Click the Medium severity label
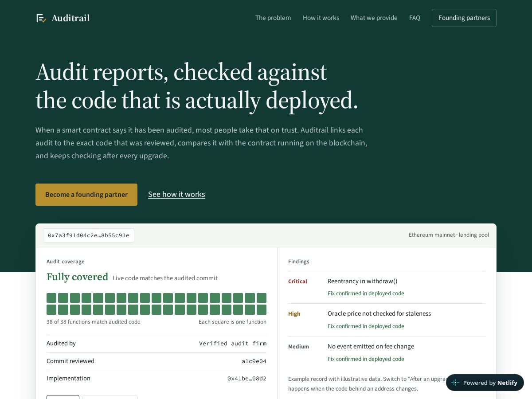The width and height of the screenshot is (532, 399). click(x=299, y=347)
